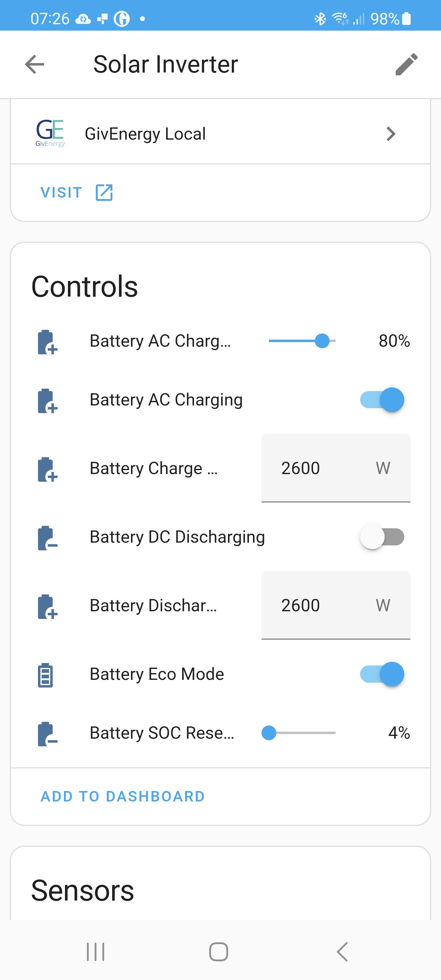Open the Battery Eco Mode entity row
Viewport: 441px width, 980px height.
220,674
